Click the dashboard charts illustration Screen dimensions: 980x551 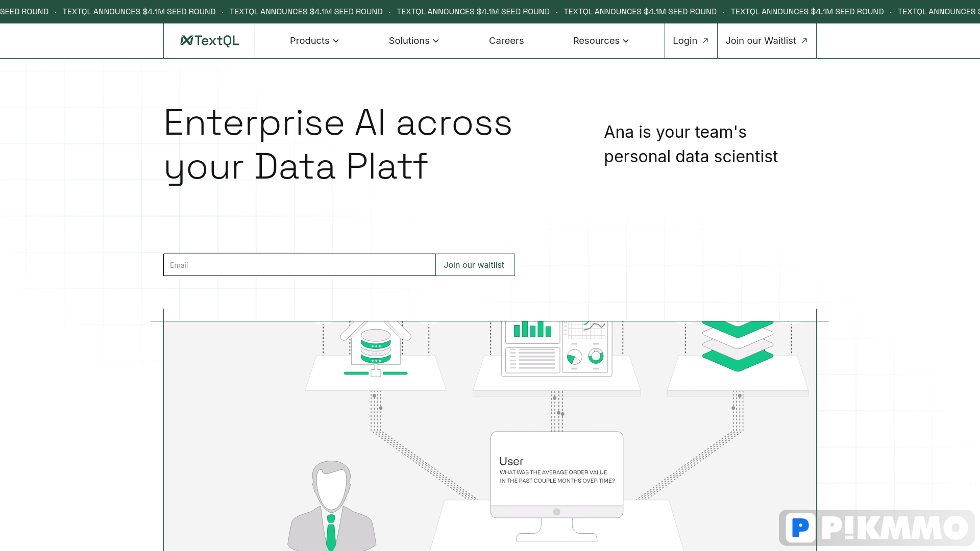[x=556, y=349]
